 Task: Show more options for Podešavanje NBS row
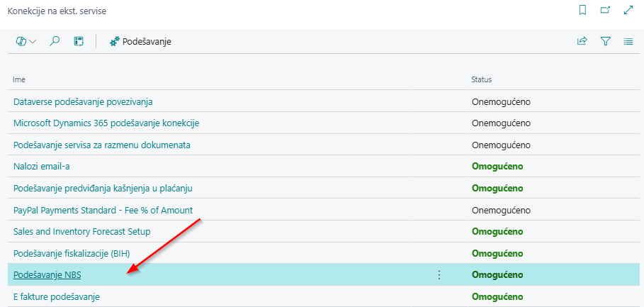tap(439, 275)
